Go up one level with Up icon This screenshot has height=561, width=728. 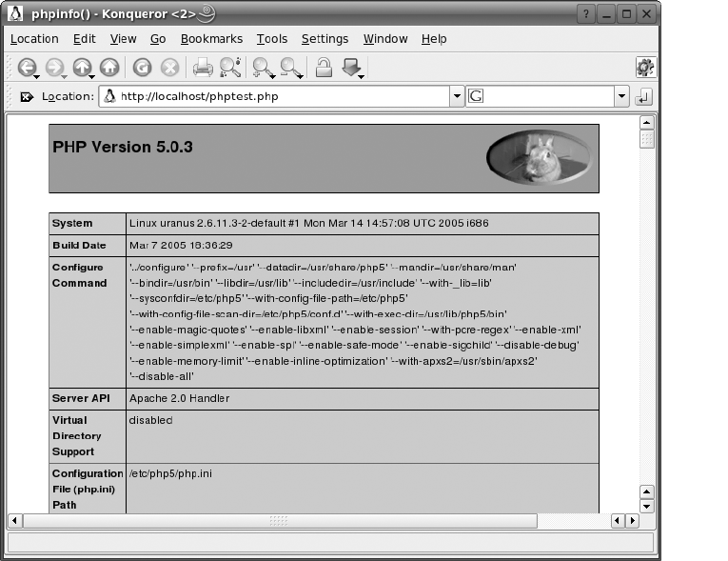(82, 68)
